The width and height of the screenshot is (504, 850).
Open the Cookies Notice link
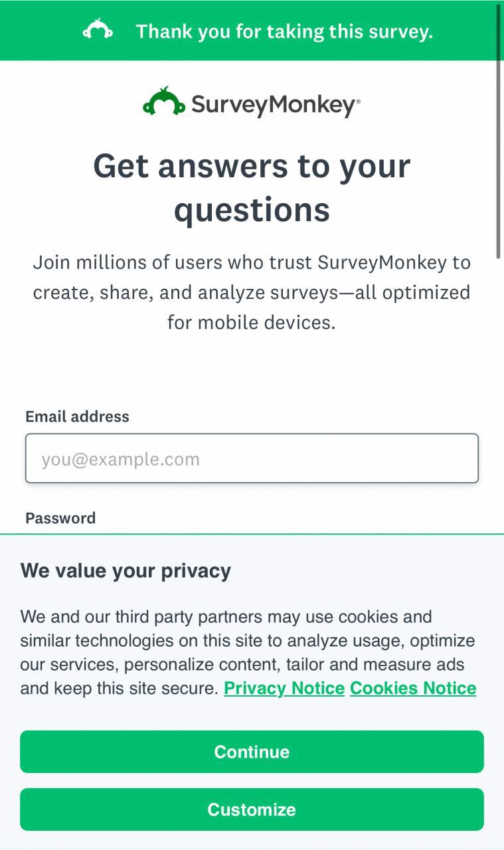tap(413, 689)
